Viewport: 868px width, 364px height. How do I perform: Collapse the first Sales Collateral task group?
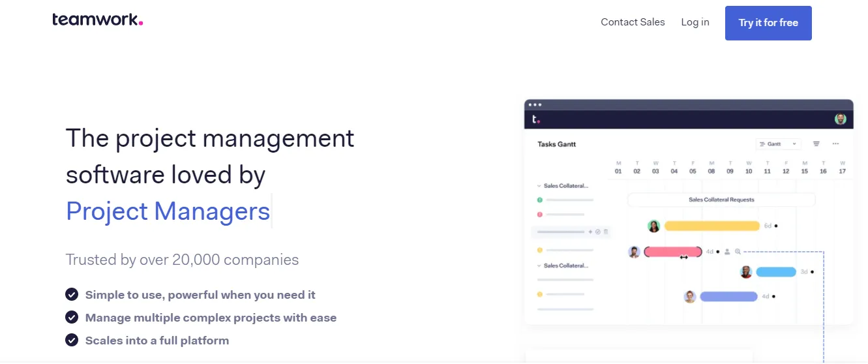tap(539, 186)
